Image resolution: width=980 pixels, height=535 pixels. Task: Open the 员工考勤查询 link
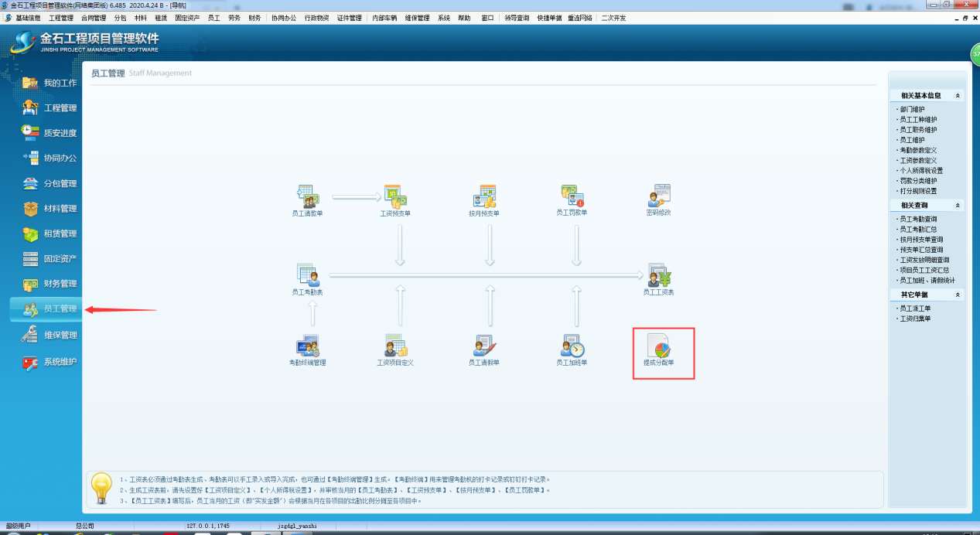click(918, 220)
